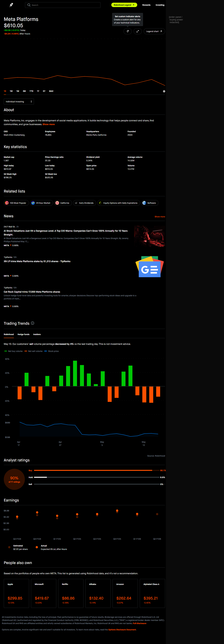This screenshot has height=644, width=224.
Task: Open Cat Rock Capital trims article
Action: [32, 292]
